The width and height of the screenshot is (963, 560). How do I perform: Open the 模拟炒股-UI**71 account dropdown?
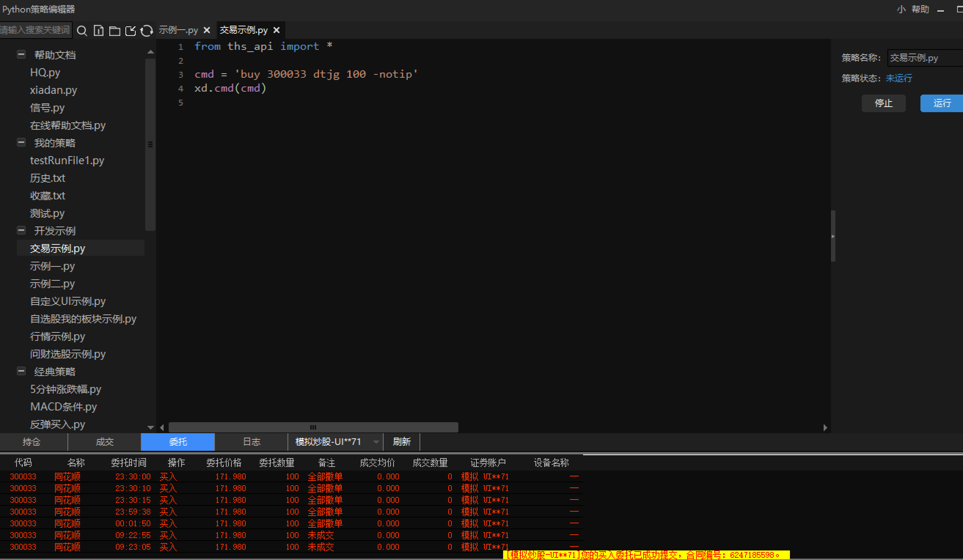point(336,442)
